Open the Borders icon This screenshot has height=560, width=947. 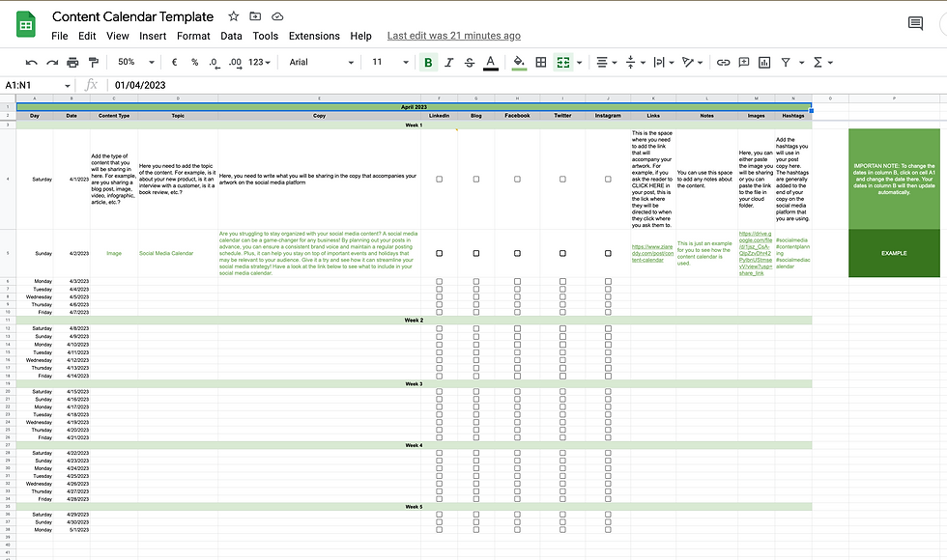[x=541, y=62]
